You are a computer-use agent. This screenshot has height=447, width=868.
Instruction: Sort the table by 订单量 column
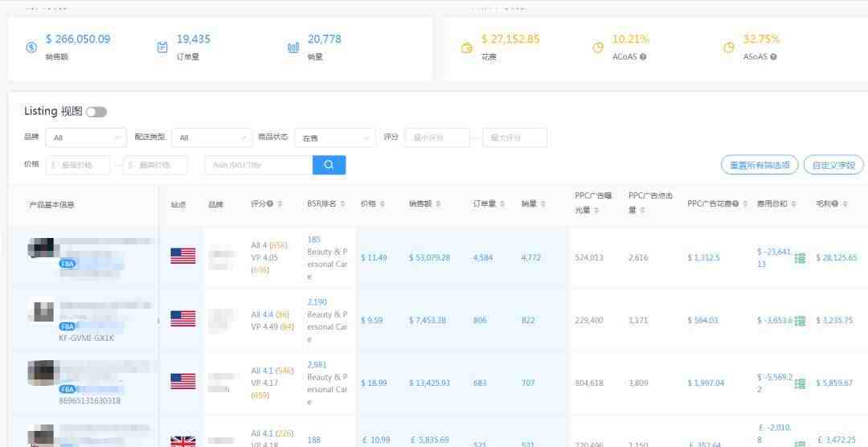pyautogui.click(x=502, y=204)
